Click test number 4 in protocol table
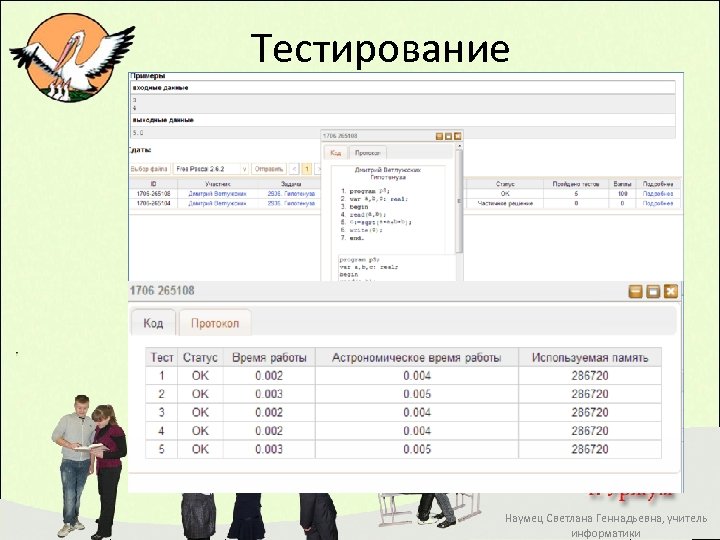Viewport: 720px width, 540px height. click(162, 431)
